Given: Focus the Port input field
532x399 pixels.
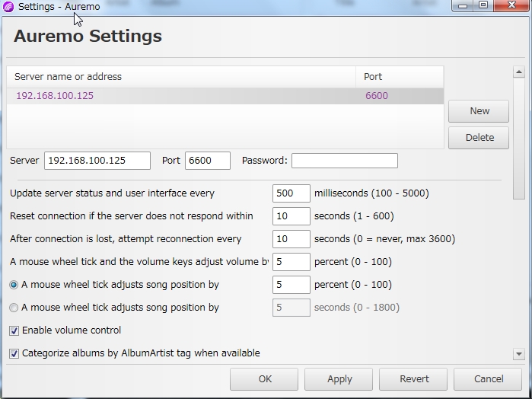Looking at the screenshot, I should coord(208,161).
